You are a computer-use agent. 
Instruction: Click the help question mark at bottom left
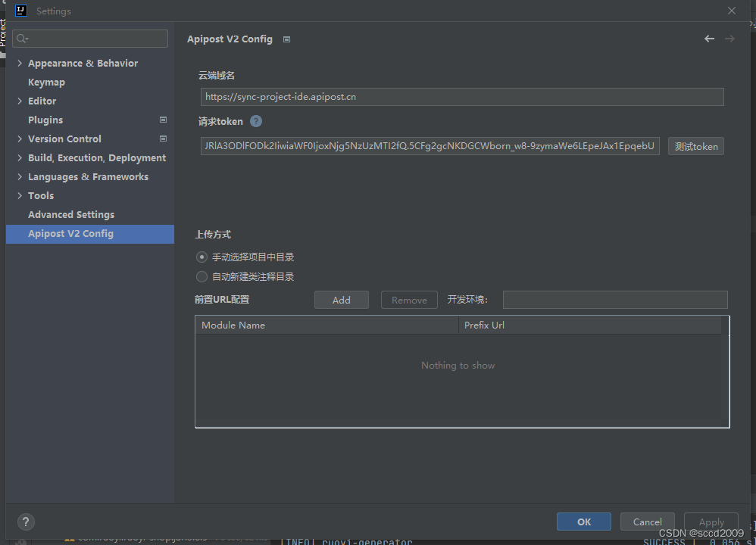[26, 522]
